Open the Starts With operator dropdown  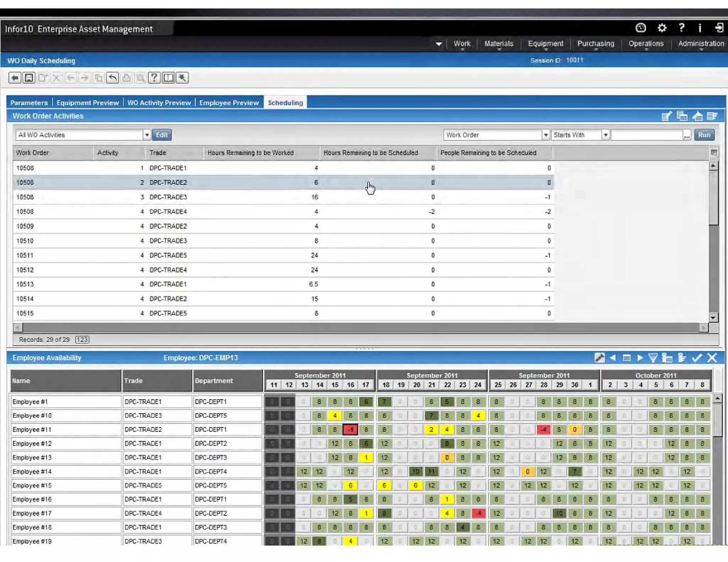pyautogui.click(x=605, y=135)
